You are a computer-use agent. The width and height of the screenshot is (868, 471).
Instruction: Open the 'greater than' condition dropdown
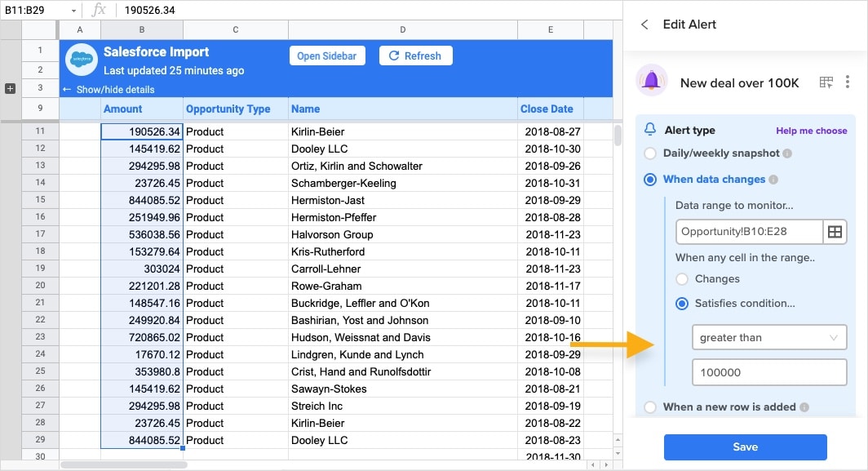768,337
